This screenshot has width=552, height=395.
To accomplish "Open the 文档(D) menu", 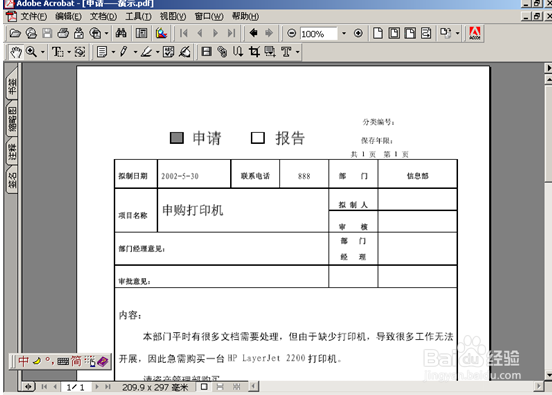I will click(x=103, y=17).
